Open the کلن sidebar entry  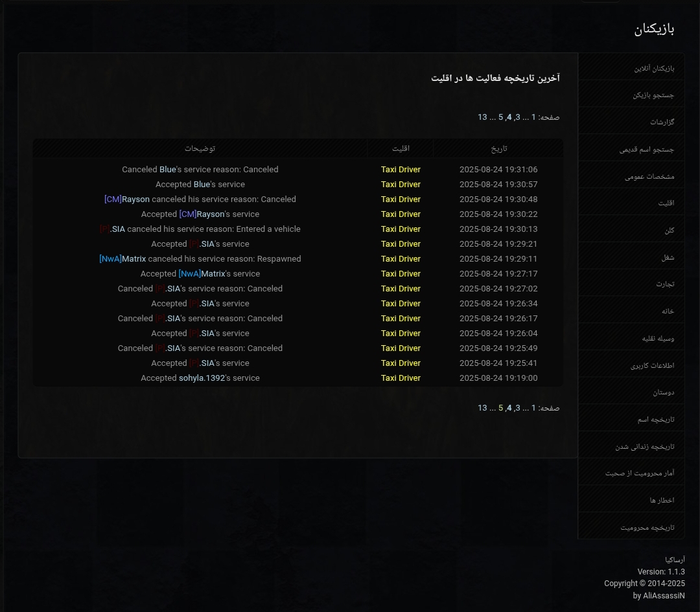pos(631,229)
